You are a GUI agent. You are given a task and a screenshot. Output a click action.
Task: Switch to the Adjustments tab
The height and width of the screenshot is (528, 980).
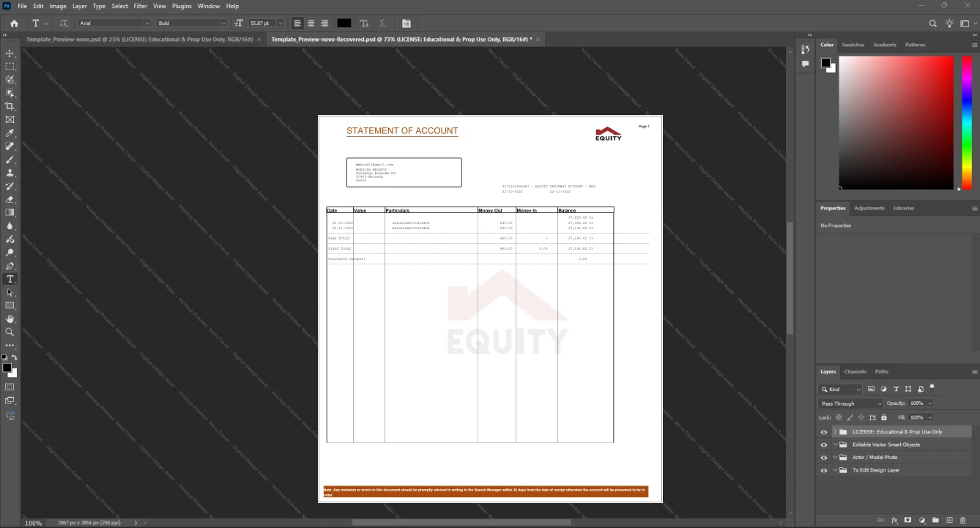tap(869, 208)
